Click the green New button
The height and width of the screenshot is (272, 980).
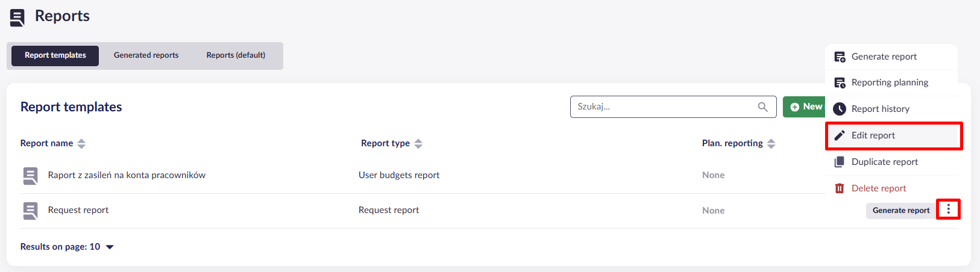(x=805, y=107)
